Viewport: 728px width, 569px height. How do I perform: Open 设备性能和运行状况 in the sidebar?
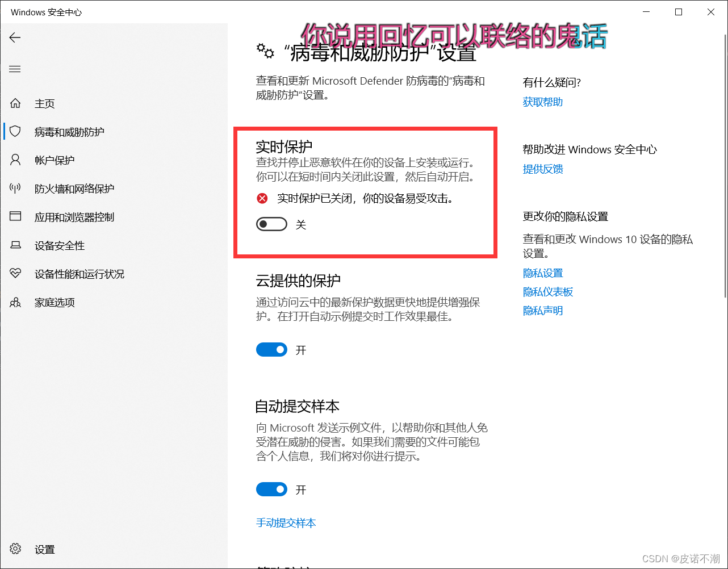pos(80,274)
